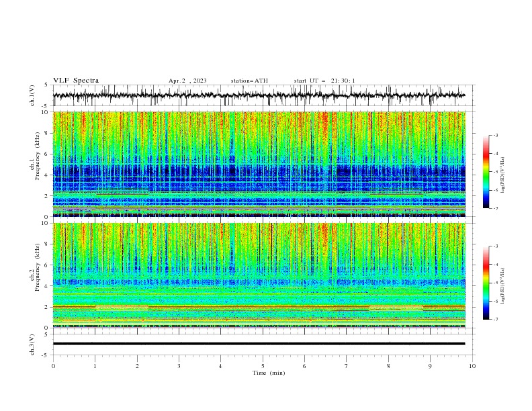This screenshot has width=532, height=411.
Task: Click the ch.1(V) waveform trace panel
Action: click(264, 95)
